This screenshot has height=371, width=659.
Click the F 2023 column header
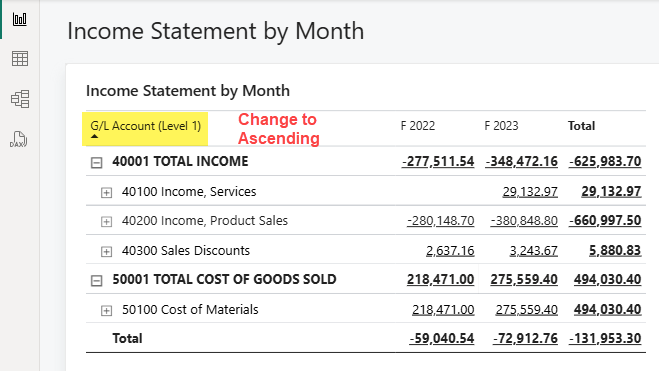(x=501, y=126)
